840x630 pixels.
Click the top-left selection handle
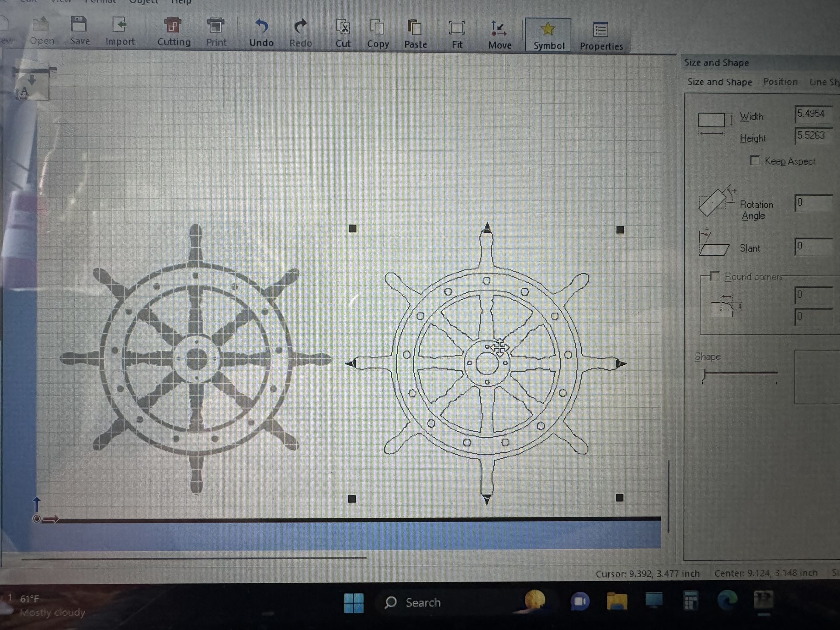coord(353,228)
